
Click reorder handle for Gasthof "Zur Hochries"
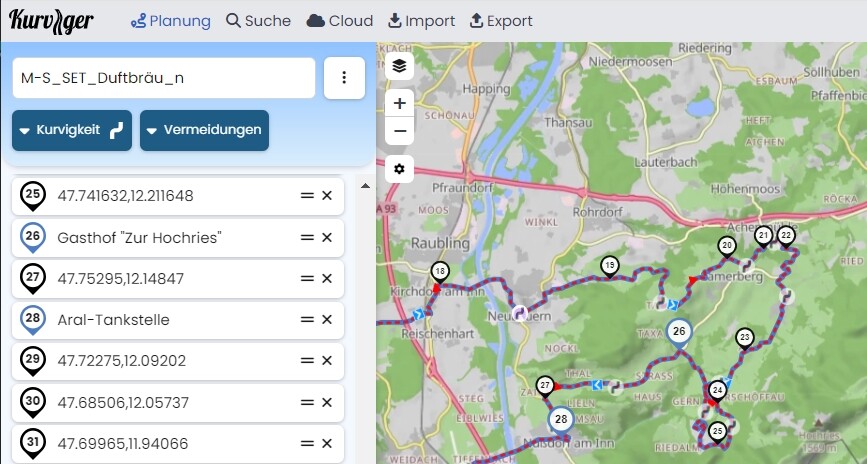(307, 238)
